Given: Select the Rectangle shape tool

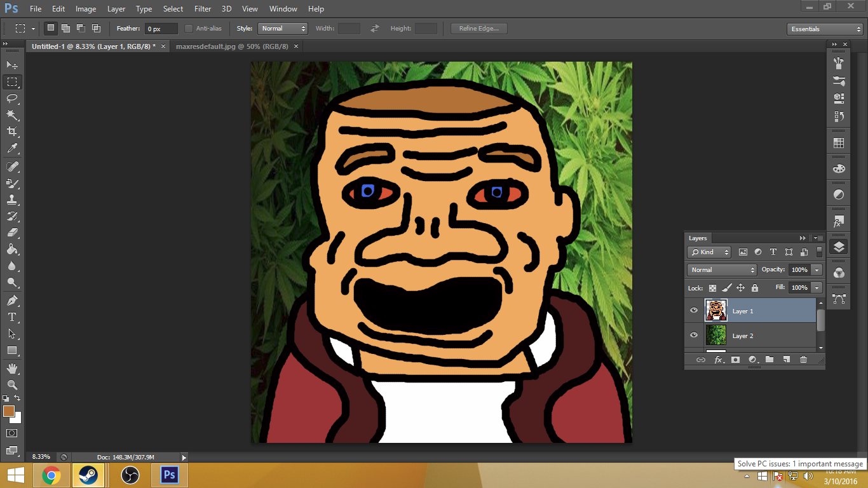Looking at the screenshot, I should coord(12,350).
